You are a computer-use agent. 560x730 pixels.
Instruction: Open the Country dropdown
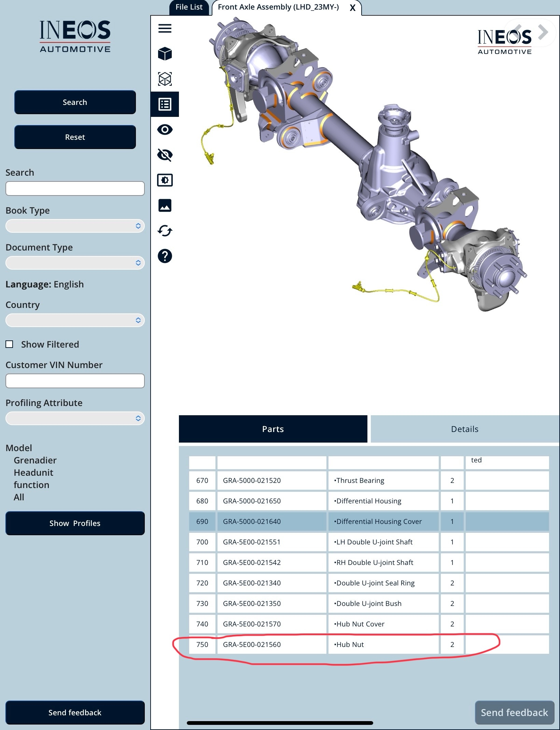[x=75, y=320]
